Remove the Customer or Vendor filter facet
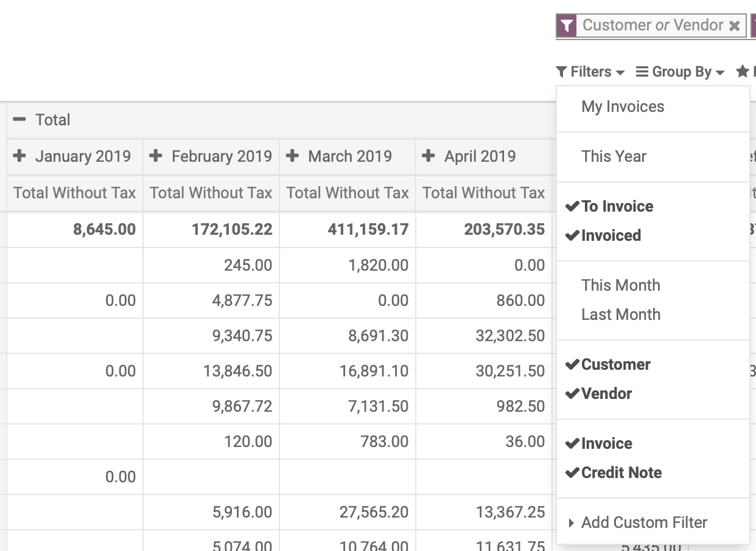Viewport: 756px width, 551px height. point(735,26)
